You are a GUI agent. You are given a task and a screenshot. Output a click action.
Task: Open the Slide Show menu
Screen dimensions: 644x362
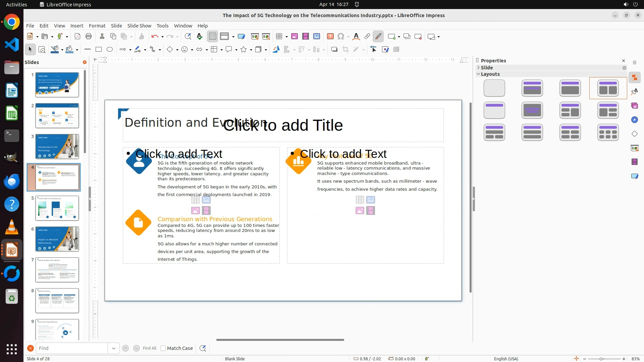coord(139,26)
